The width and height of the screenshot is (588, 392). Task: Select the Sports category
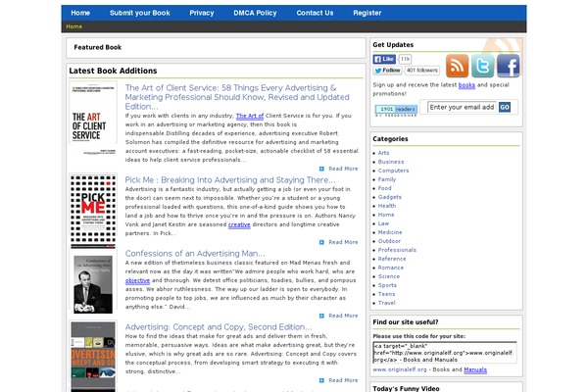(x=387, y=285)
